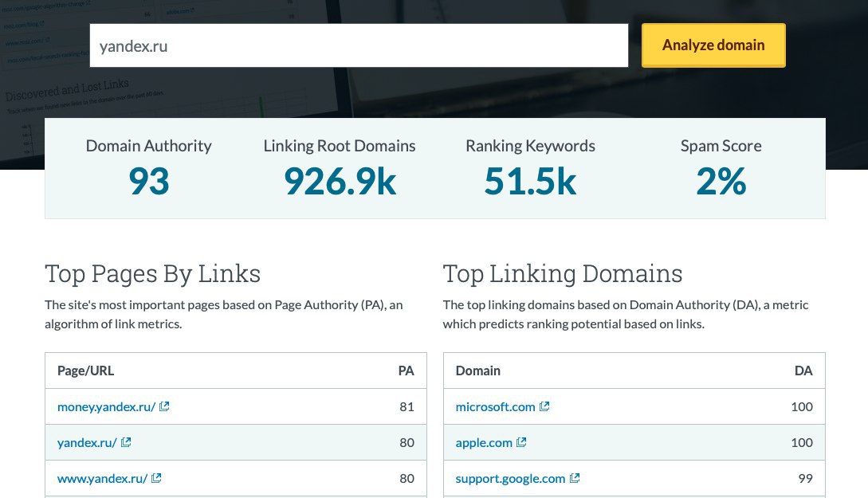
Task: Select DA value 100 in apple.com row
Action: coord(802,443)
